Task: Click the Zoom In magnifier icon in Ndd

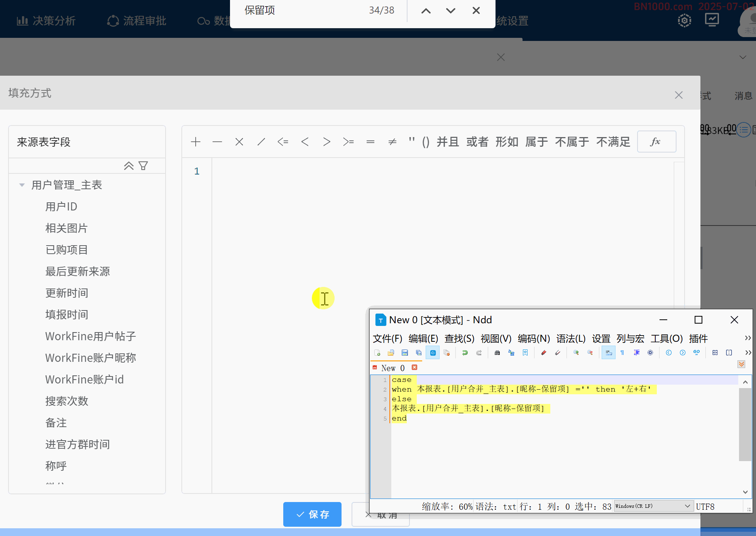Action: coord(576,353)
